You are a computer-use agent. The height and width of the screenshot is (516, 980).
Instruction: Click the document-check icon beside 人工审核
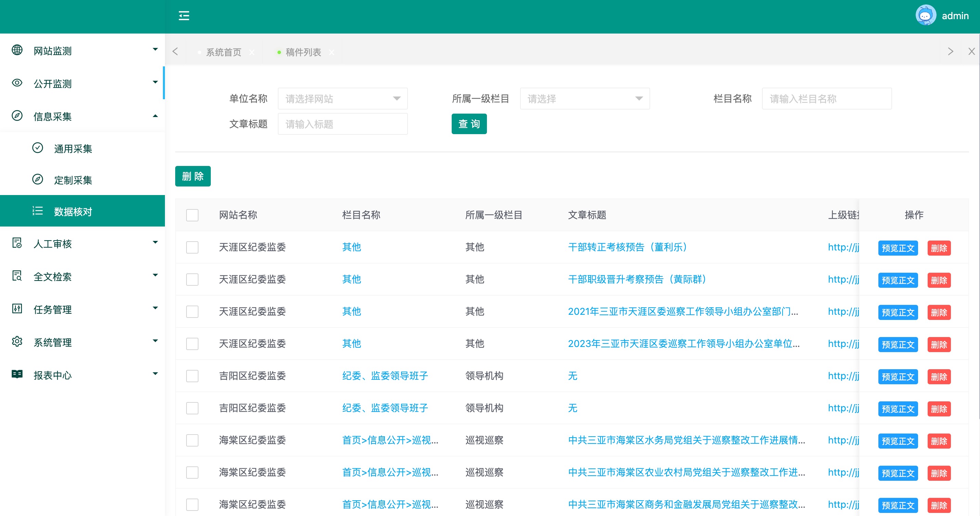pyautogui.click(x=17, y=243)
